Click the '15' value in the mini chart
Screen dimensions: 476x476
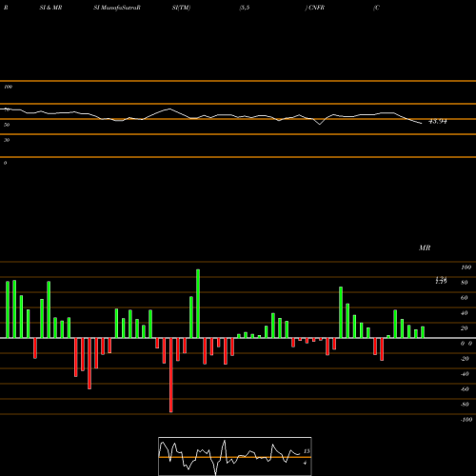pyautogui.click(x=307, y=451)
